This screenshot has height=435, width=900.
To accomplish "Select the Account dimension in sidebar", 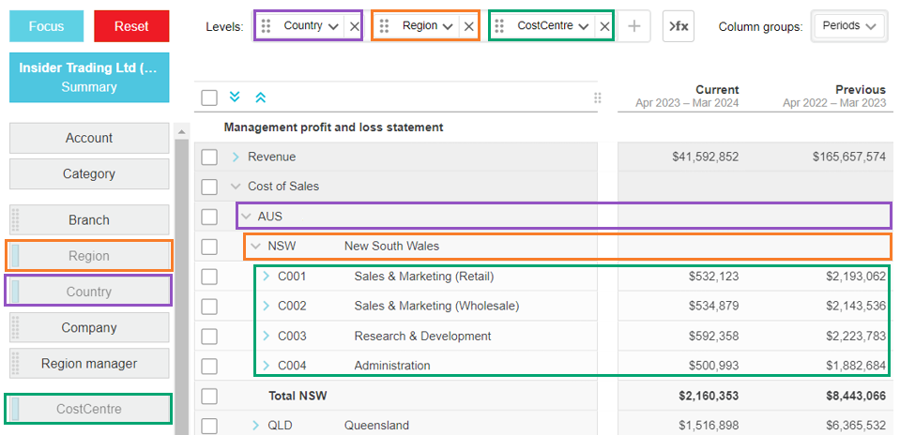I will 89,138.
